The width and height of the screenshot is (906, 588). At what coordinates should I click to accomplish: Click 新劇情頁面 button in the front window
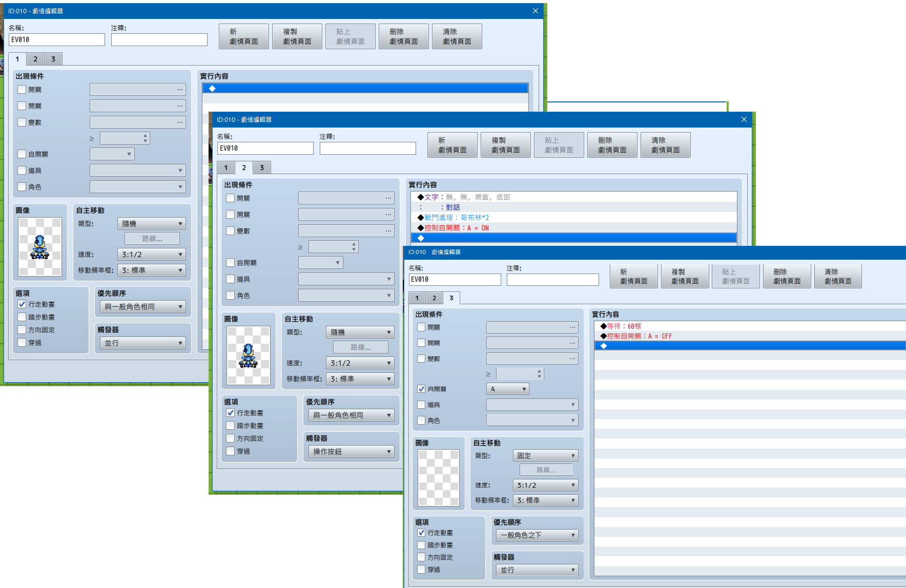pos(634,277)
